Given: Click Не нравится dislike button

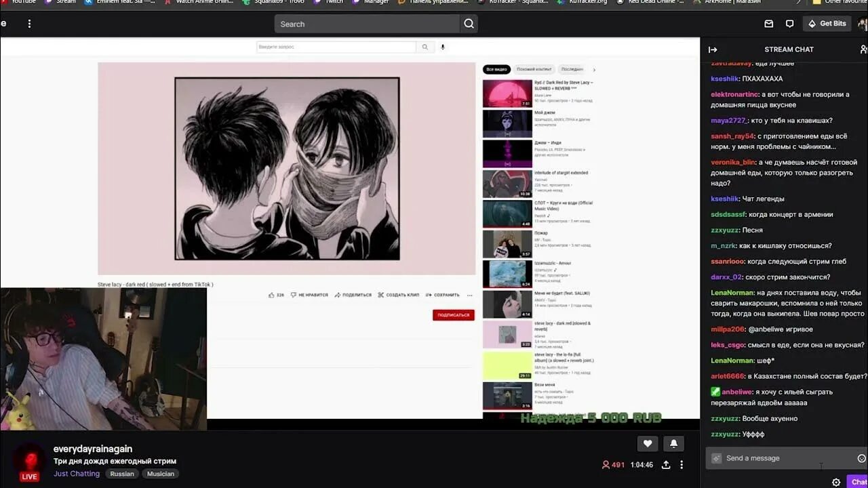Looking at the screenshot, I should 309,295.
